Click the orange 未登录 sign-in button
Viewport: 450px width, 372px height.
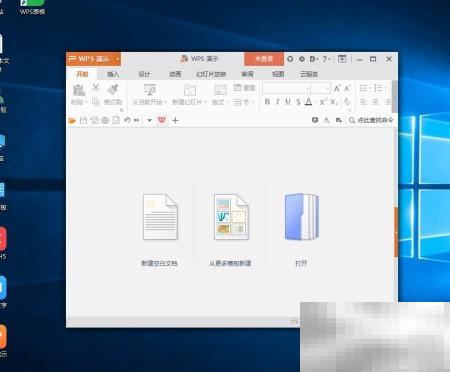coord(264,59)
